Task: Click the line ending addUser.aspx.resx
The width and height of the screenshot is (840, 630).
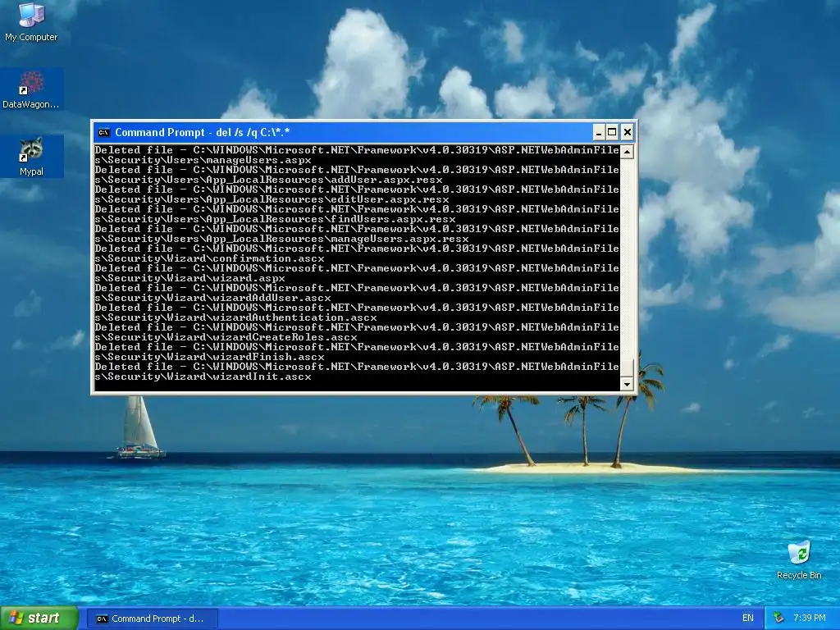Action: coord(268,180)
